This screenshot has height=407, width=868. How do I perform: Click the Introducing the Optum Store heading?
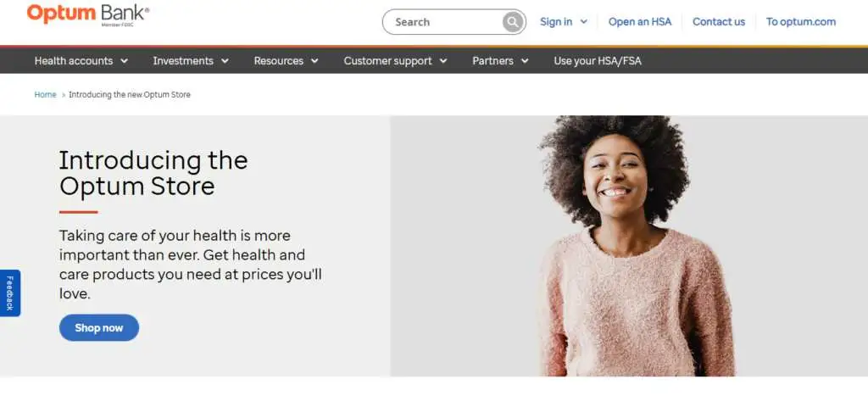[153, 173]
